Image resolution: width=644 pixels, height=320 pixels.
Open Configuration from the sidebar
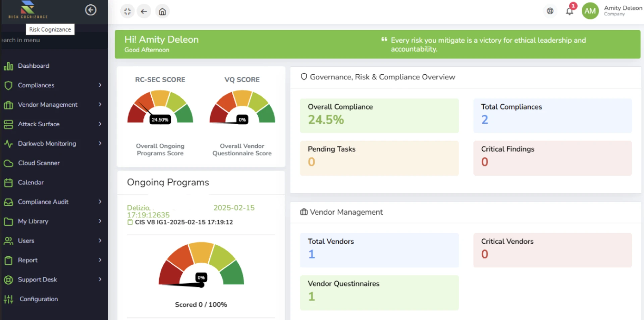pos(39,299)
